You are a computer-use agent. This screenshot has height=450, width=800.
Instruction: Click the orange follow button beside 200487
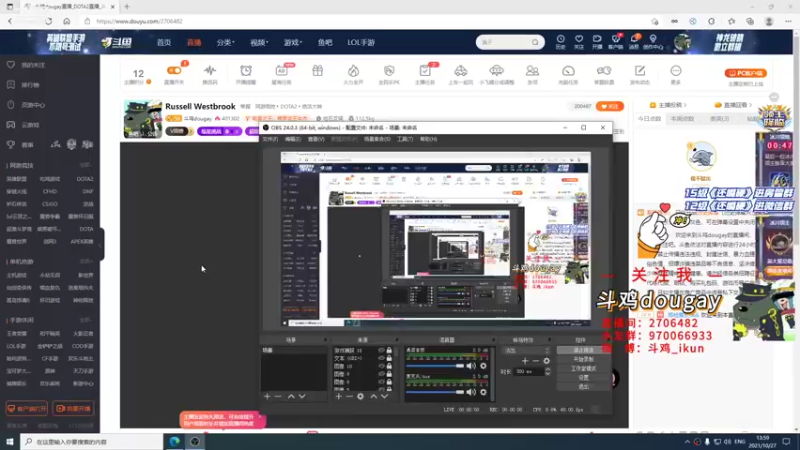click(x=610, y=106)
